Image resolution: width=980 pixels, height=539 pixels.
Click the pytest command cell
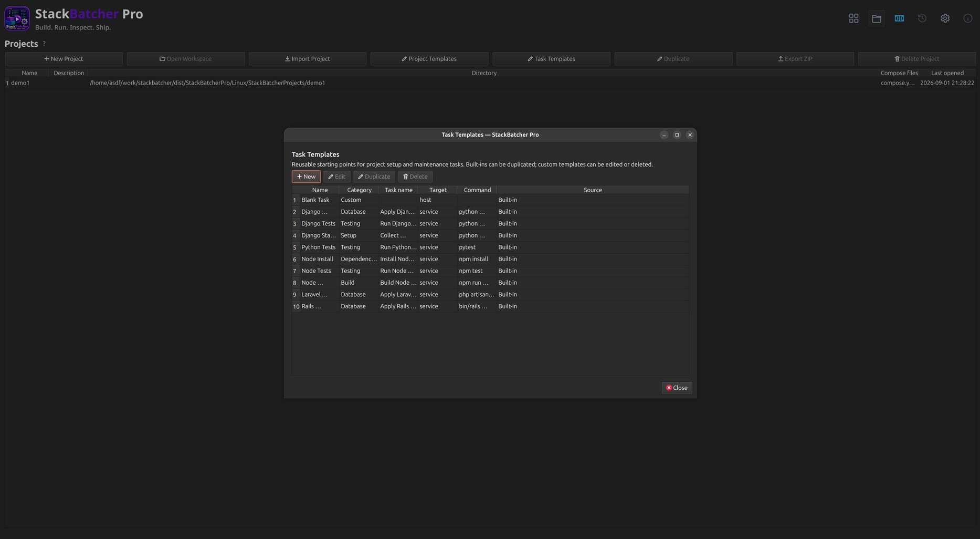point(477,247)
